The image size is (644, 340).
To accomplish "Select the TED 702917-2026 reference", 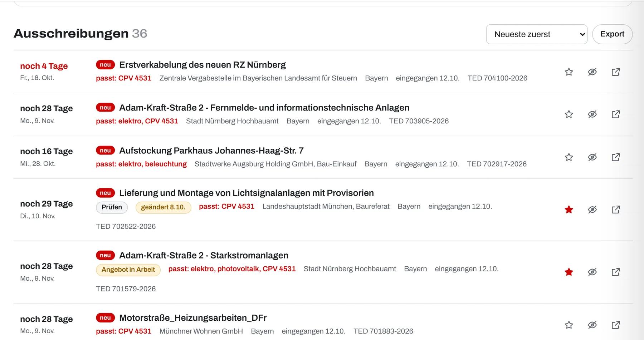I will [497, 164].
